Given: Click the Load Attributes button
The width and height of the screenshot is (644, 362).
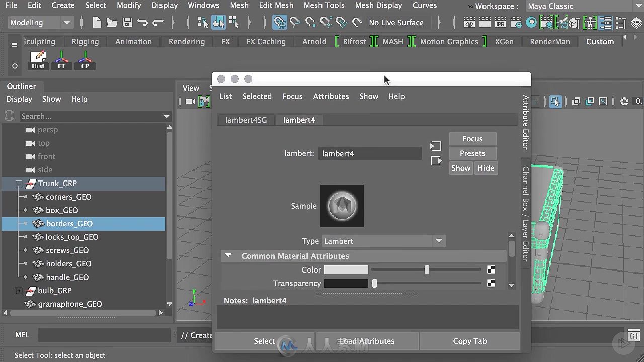Looking at the screenshot, I should pyautogui.click(x=367, y=341).
